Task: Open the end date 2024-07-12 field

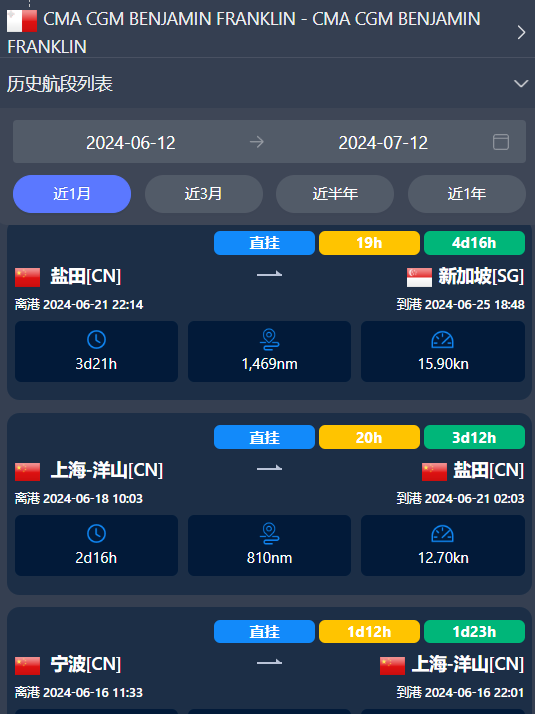Action: tap(383, 143)
